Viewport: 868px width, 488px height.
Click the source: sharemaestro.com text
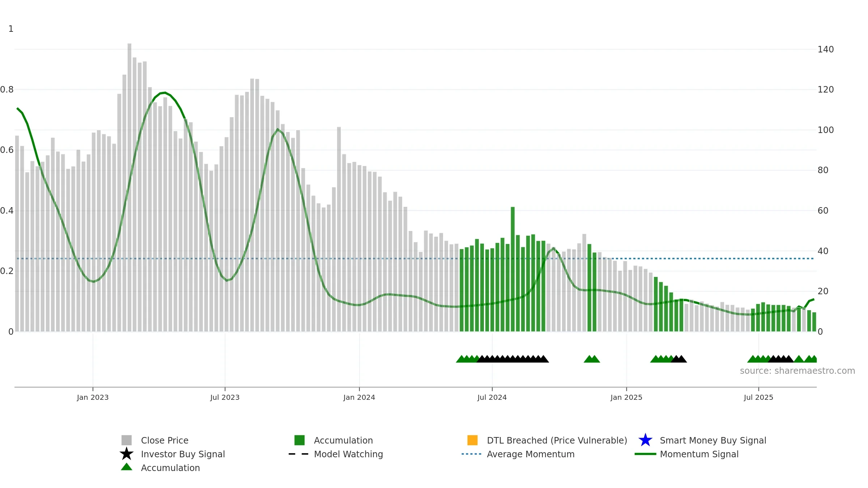[x=797, y=371]
